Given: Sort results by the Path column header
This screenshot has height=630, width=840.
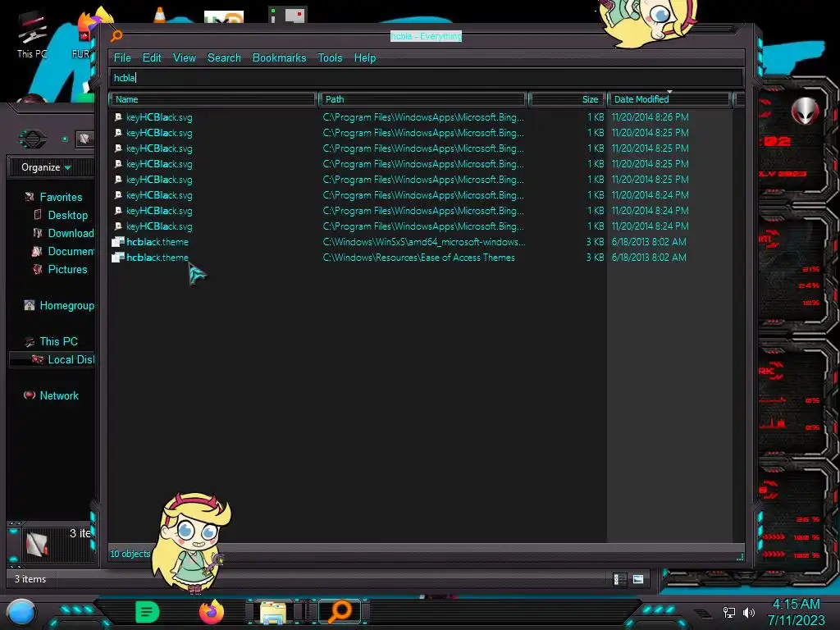Looking at the screenshot, I should [423, 99].
